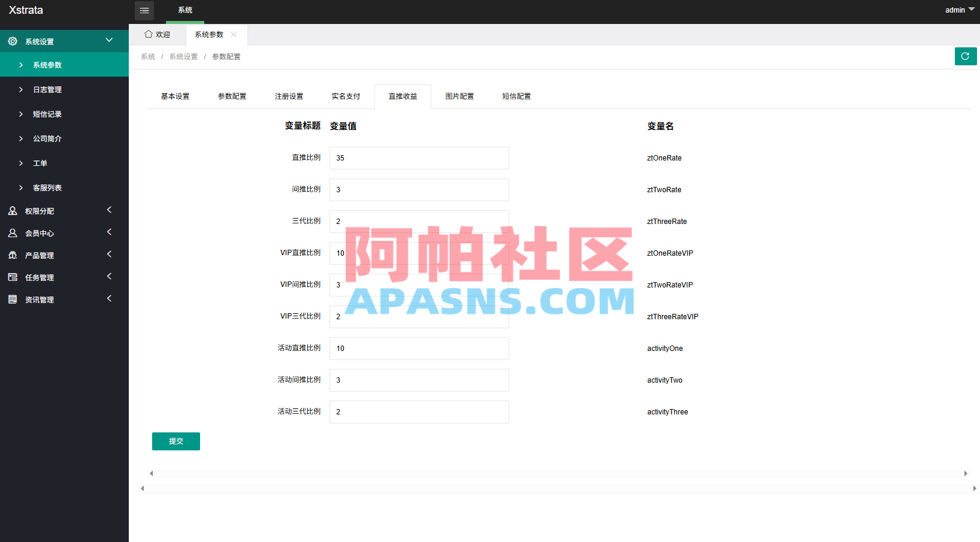Viewport: 980px width, 542px height.
Task: Click the home icon on 欢迎 tab
Action: pyautogui.click(x=149, y=34)
